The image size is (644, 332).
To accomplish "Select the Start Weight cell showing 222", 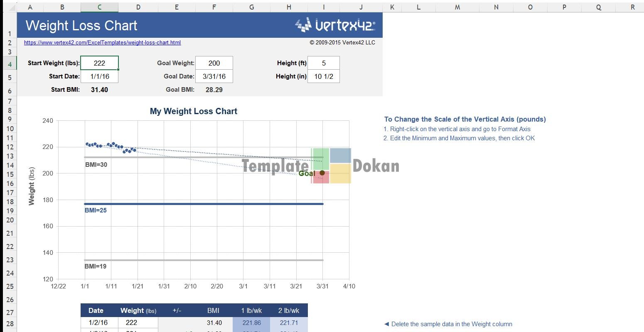I will pyautogui.click(x=99, y=63).
